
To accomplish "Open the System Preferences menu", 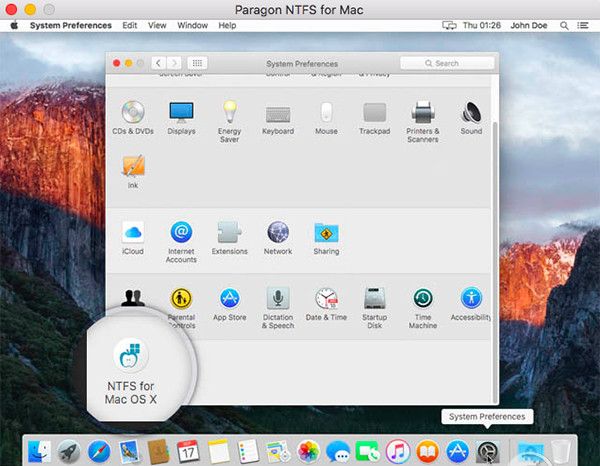I will [x=71, y=26].
